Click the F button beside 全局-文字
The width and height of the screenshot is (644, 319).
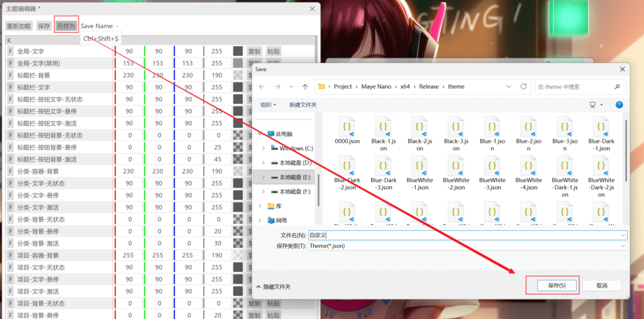(x=10, y=51)
